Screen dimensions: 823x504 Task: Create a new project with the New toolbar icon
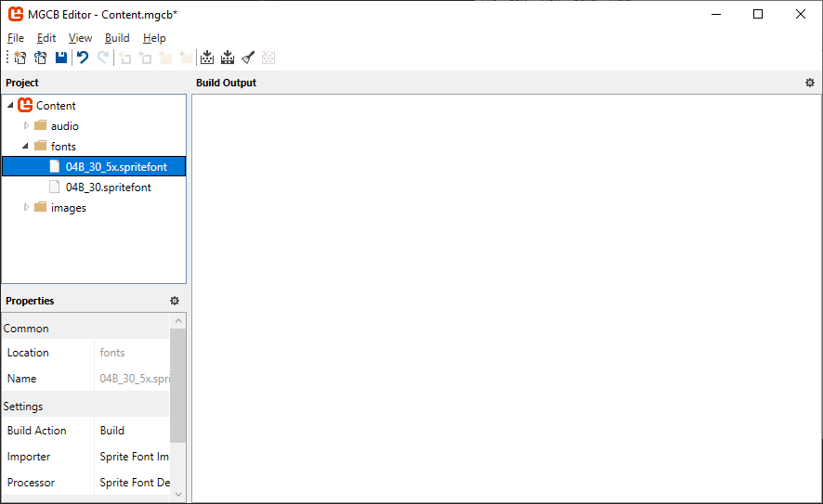[20, 58]
